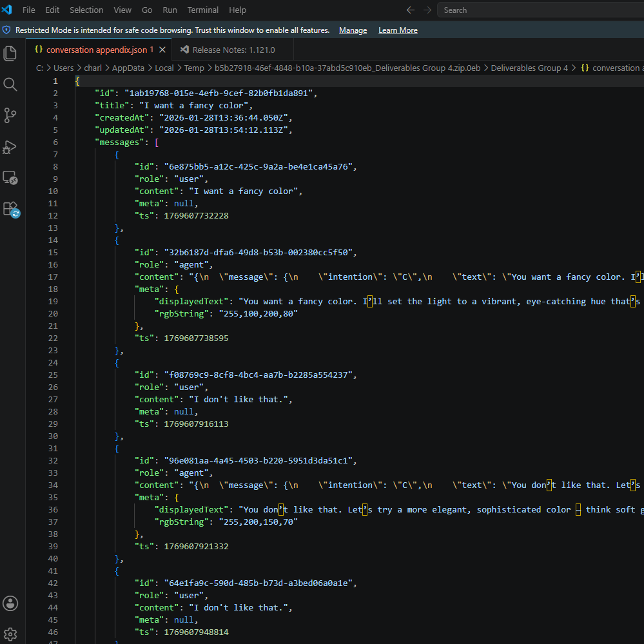Click the Manage link in Restricted Mode banner

click(x=353, y=30)
